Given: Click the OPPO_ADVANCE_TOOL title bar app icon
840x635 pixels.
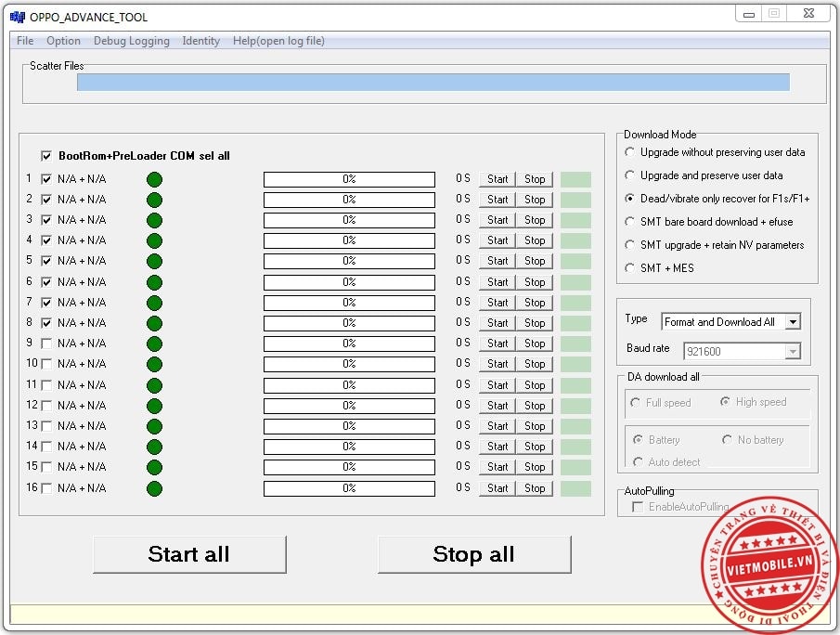Looking at the screenshot, I should pos(17,17).
